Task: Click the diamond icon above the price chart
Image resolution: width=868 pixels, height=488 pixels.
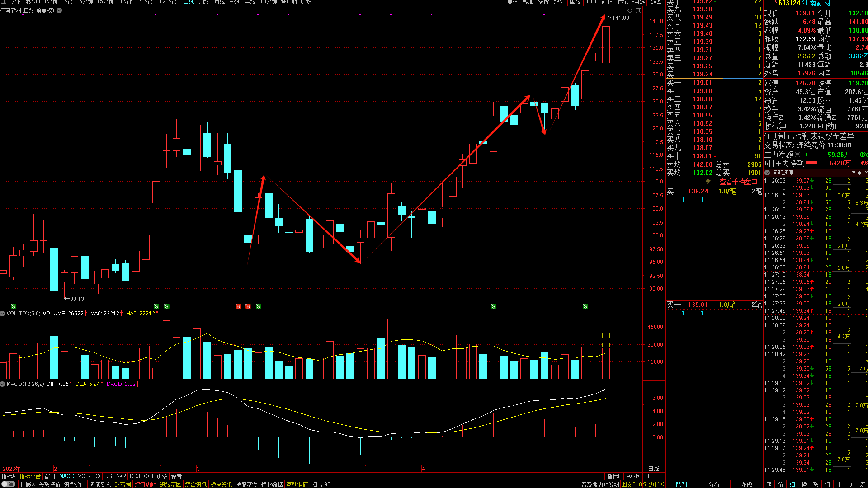Action: pyautogui.click(x=630, y=10)
